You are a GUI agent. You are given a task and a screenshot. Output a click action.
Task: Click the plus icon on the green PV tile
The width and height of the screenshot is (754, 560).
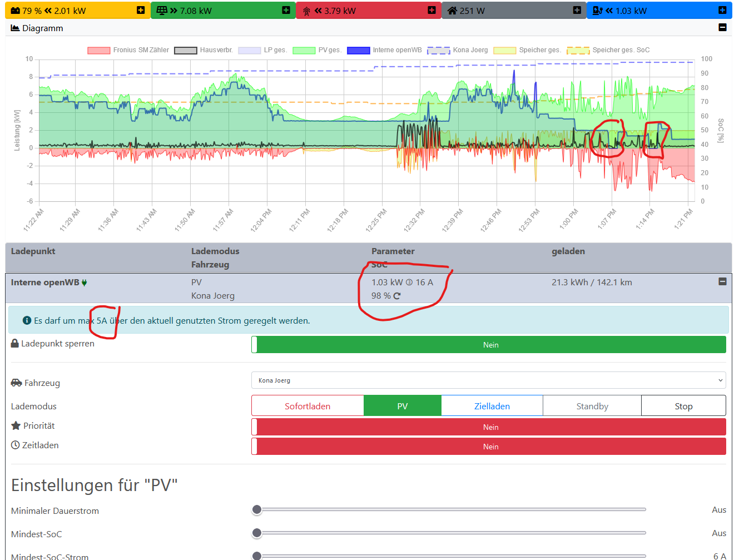pos(286,10)
